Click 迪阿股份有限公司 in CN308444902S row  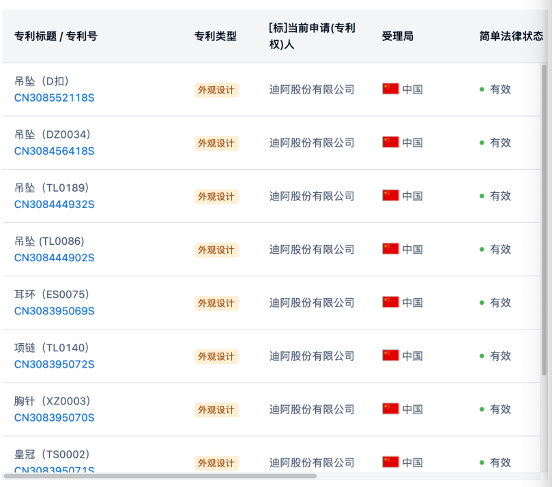pos(312,249)
